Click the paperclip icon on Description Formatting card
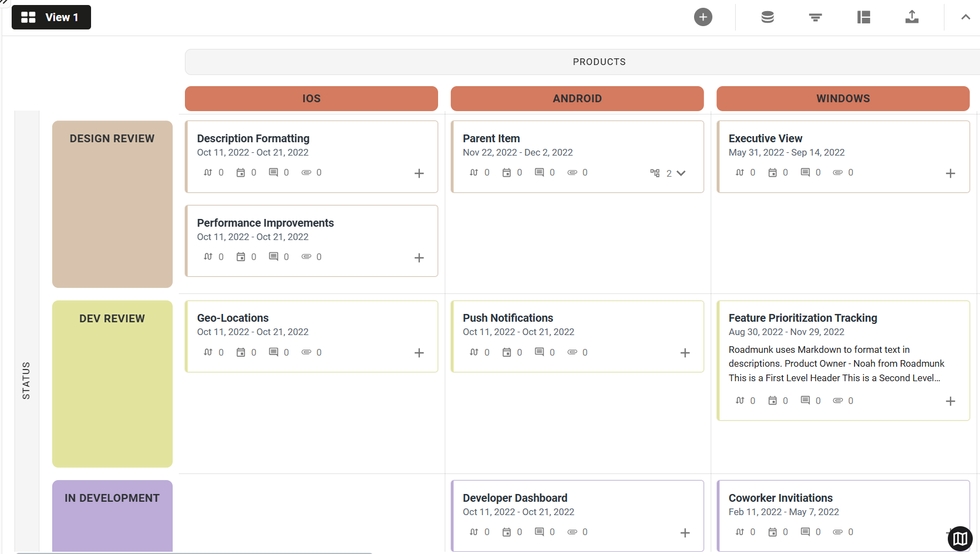Screen dimensions: 980x554 305,172
